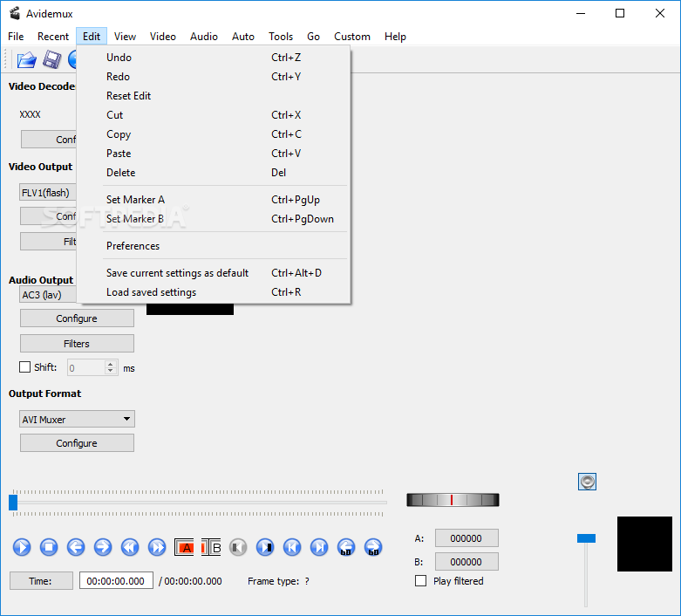
Task: Search the next black frame icon
Action: pos(265,547)
